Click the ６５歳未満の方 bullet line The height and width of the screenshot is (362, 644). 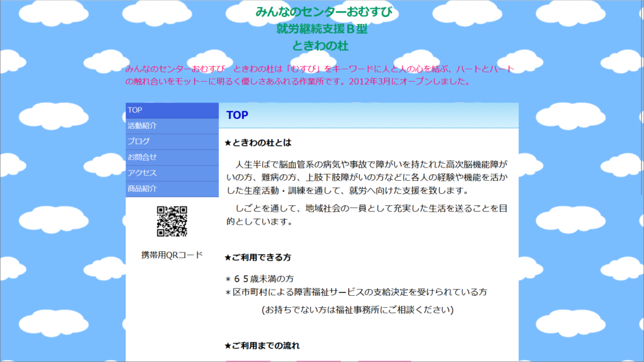click(260, 278)
